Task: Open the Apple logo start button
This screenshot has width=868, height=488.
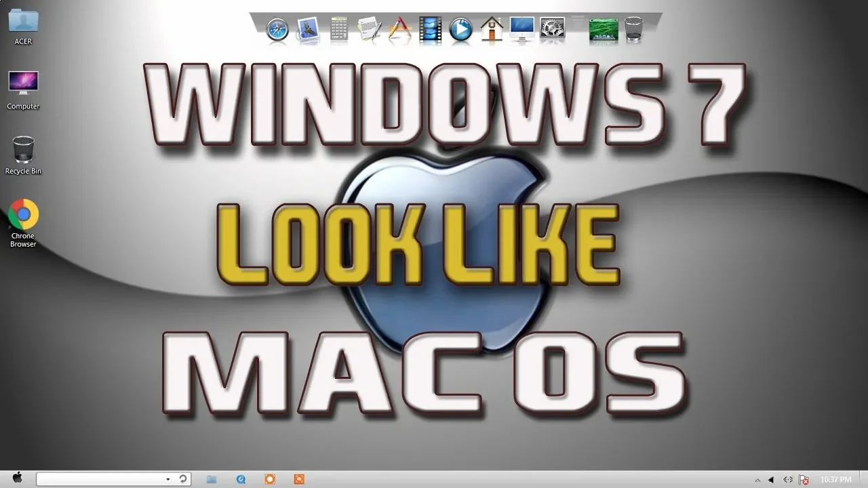Action: coord(18,478)
